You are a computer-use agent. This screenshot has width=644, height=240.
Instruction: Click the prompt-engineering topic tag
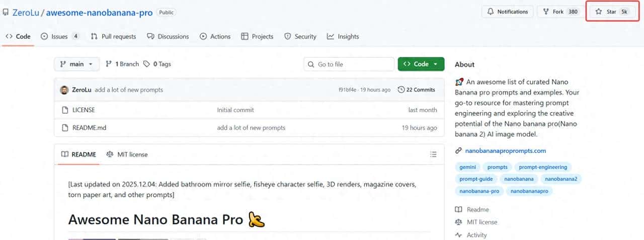[543, 167]
